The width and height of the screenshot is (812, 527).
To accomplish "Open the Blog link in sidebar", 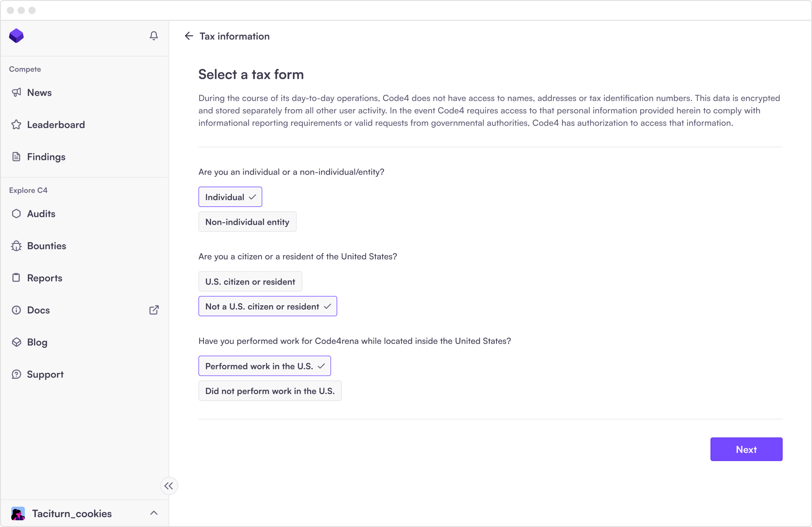I will [x=37, y=342].
